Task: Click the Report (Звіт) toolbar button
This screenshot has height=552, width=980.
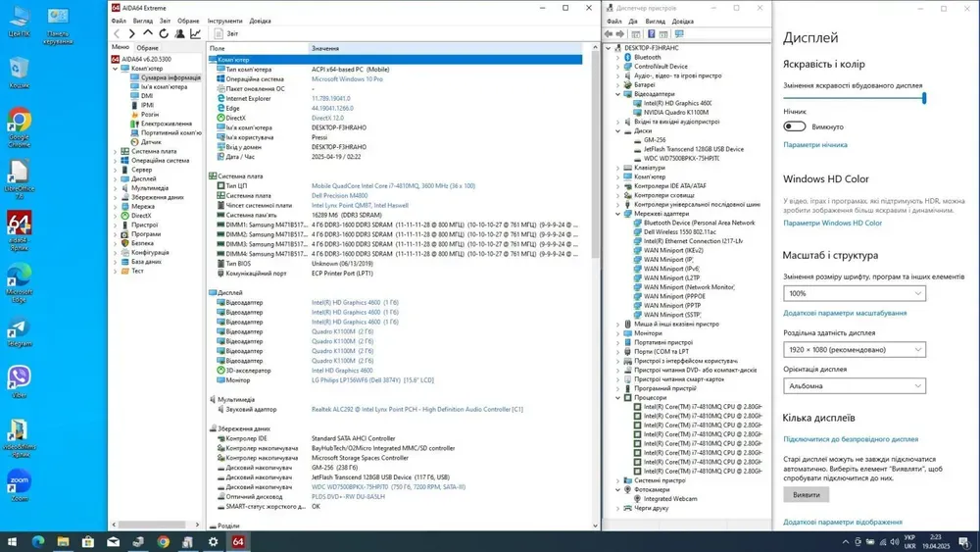Action: coord(225,34)
